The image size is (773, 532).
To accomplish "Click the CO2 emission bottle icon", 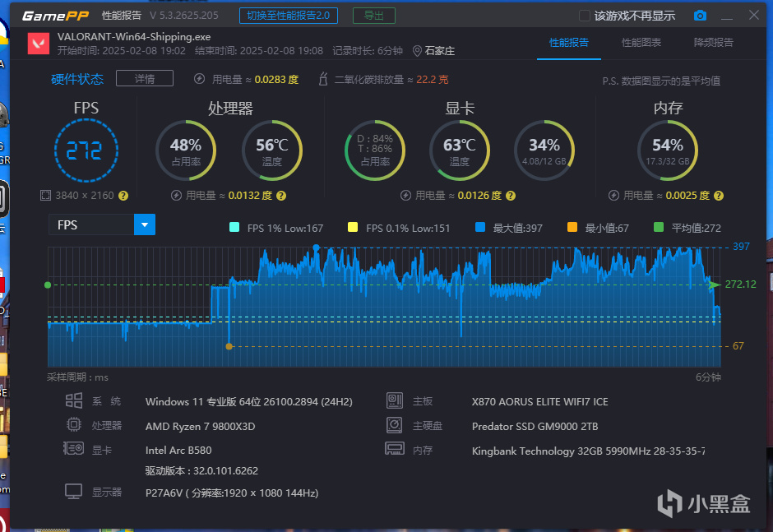I will [323, 79].
